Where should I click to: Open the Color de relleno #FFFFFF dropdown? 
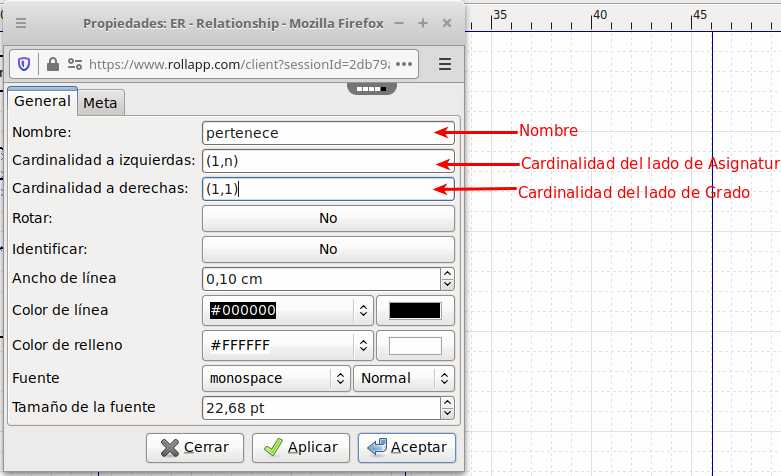pos(288,345)
